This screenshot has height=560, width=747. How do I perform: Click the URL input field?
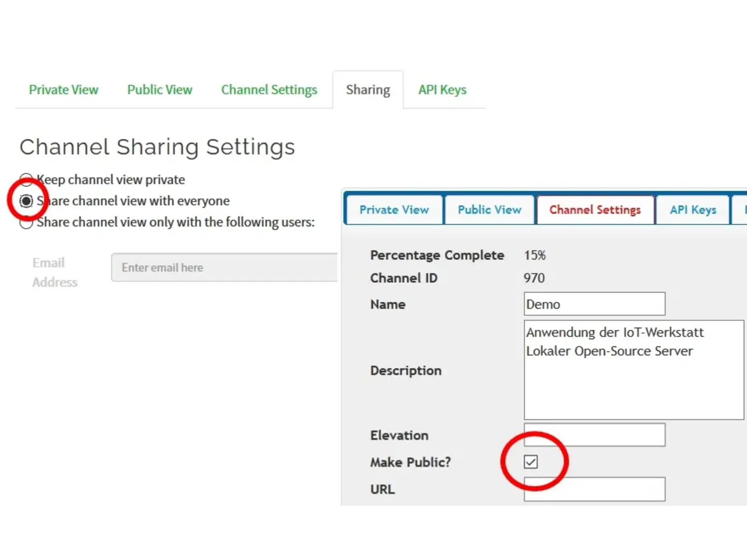594,489
